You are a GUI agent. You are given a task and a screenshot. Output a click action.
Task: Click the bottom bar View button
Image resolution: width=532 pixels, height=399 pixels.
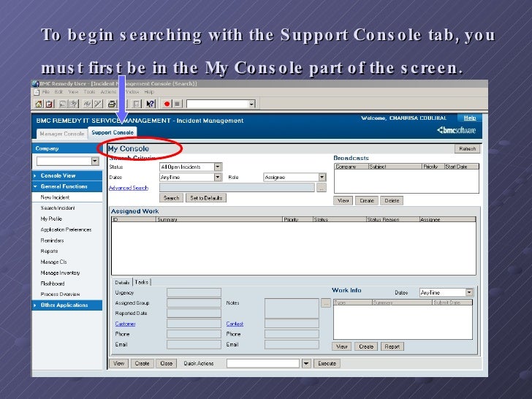pyautogui.click(x=118, y=363)
